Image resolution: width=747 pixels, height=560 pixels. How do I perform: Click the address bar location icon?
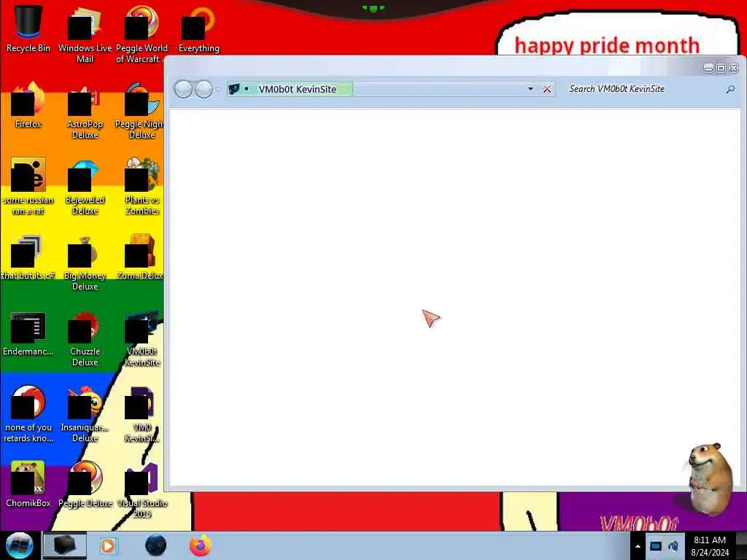(x=234, y=89)
